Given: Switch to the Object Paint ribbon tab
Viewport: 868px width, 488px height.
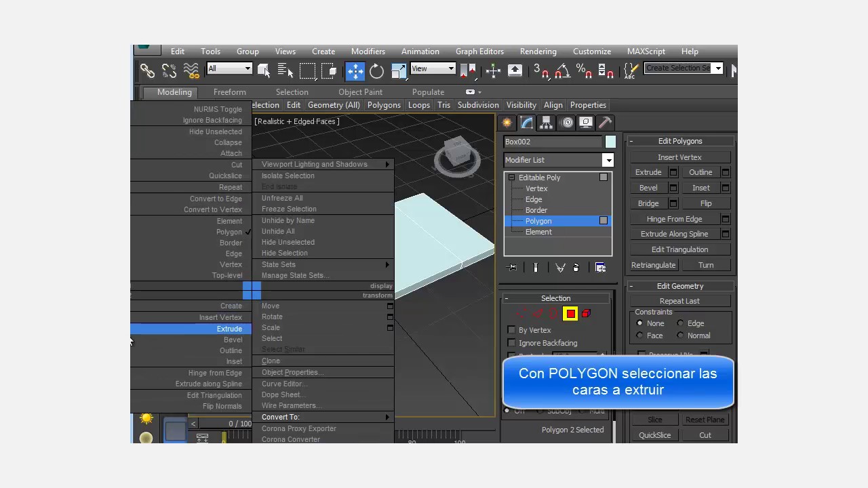Looking at the screenshot, I should pos(360,92).
